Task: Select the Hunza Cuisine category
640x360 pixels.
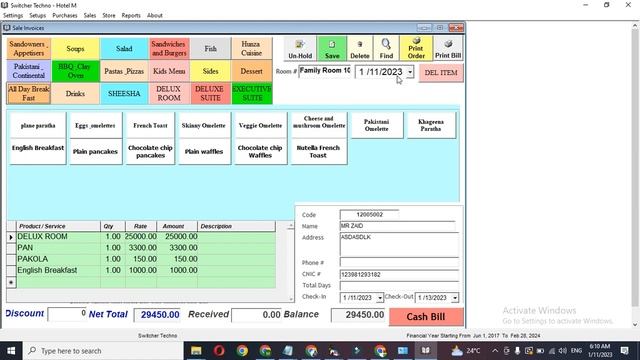Action: pos(251,49)
